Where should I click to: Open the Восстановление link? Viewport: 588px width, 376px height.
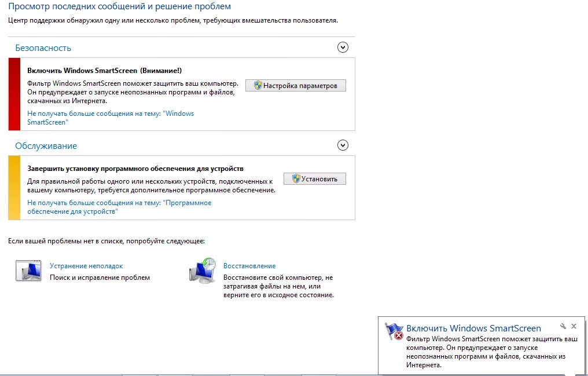click(x=249, y=266)
